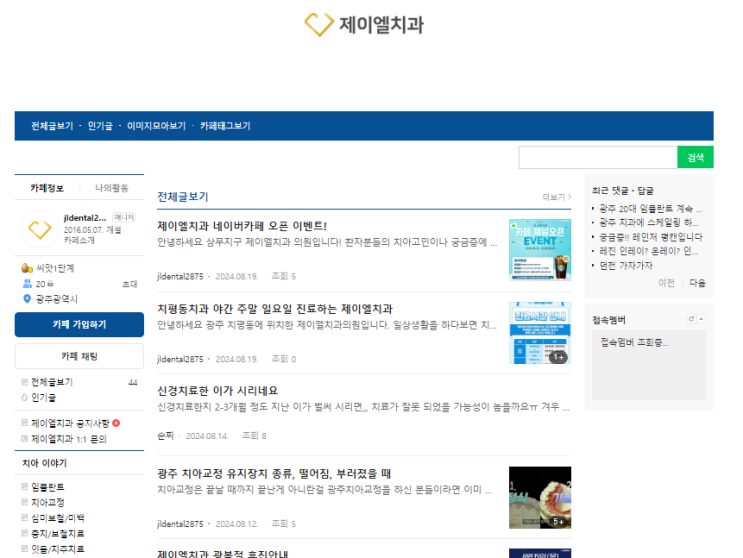Open 인기글 board in the sidebar
Viewport: 743px width, 558px height.
pos(44,397)
